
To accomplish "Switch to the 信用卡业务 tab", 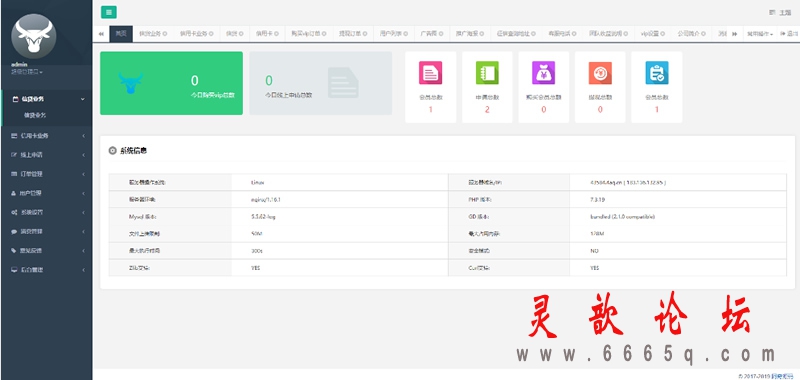I will tap(196, 34).
